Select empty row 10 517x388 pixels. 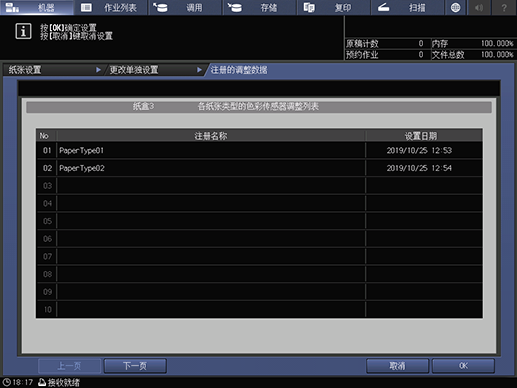[259, 309]
